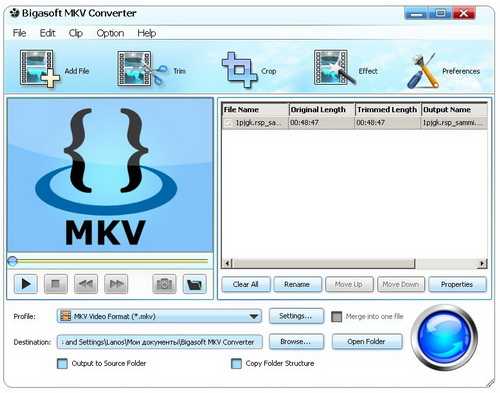Click the Settings... button
The height and width of the screenshot is (393, 500).
point(296,316)
